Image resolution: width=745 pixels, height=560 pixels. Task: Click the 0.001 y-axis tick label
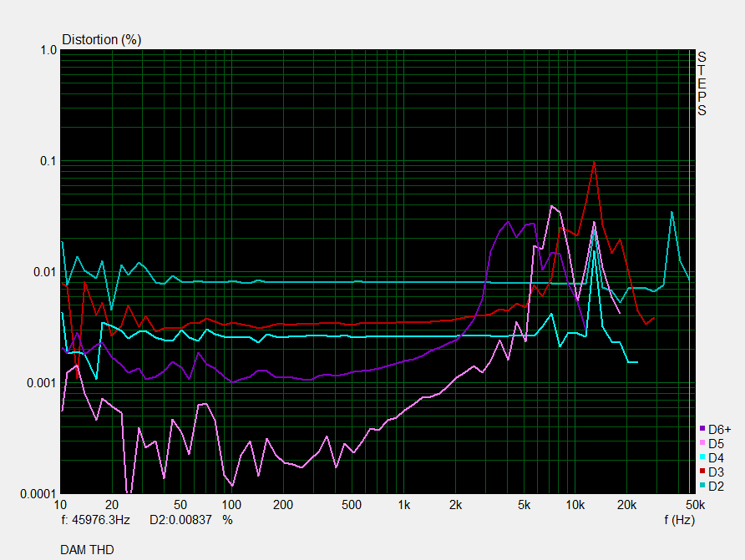click(41, 383)
